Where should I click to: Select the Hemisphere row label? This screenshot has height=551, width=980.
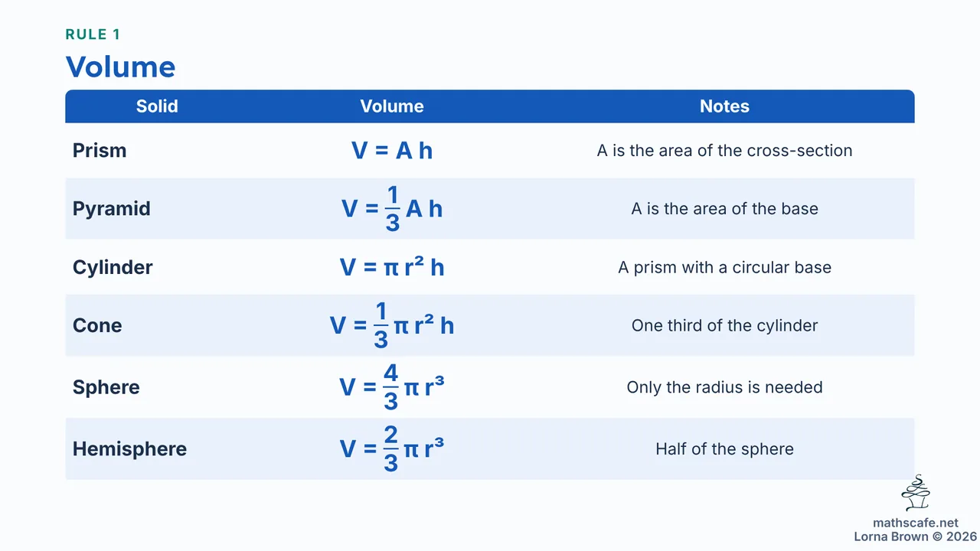pos(129,449)
